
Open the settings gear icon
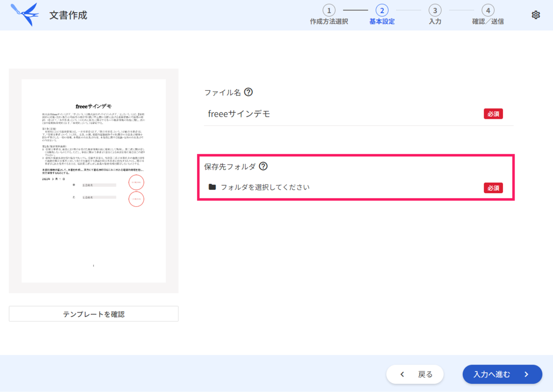(536, 15)
